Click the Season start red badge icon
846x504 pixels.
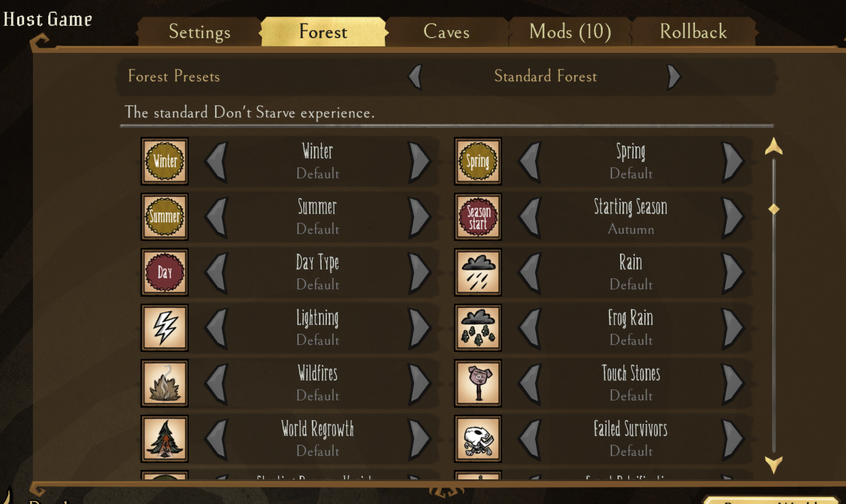click(x=478, y=217)
